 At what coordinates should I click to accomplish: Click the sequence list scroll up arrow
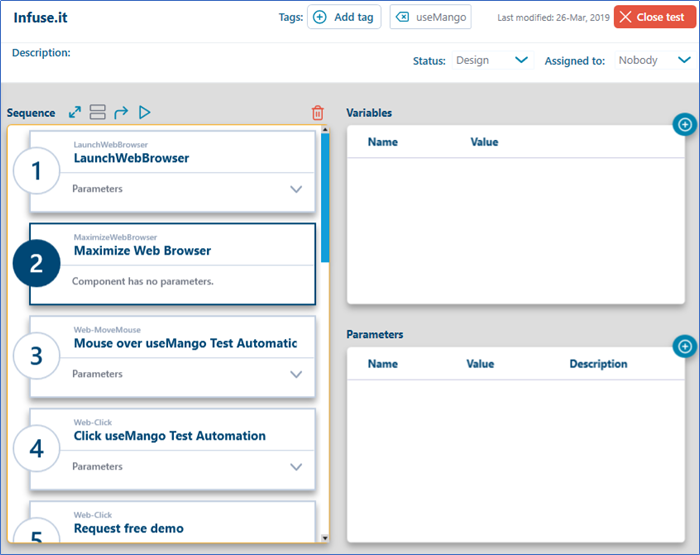[x=325, y=130]
